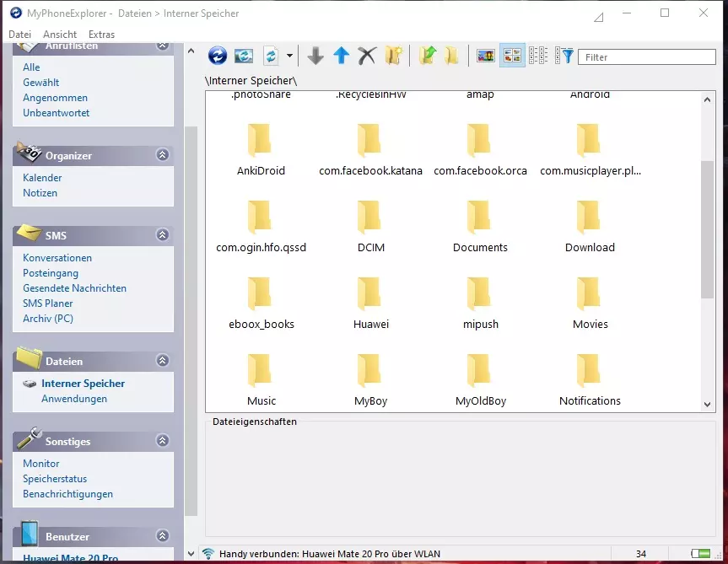728x564 pixels.
Task: Open Kalender in Organizer
Action: [x=42, y=178]
